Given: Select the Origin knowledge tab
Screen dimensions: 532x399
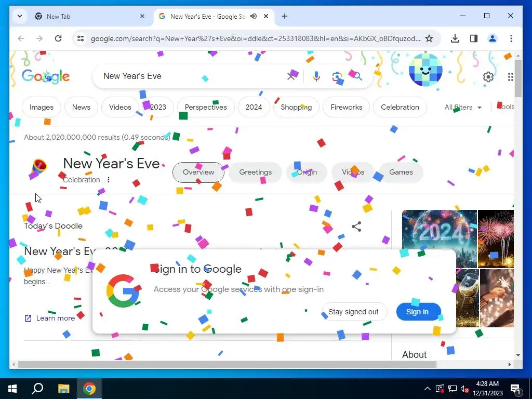Looking at the screenshot, I should pos(307,172).
